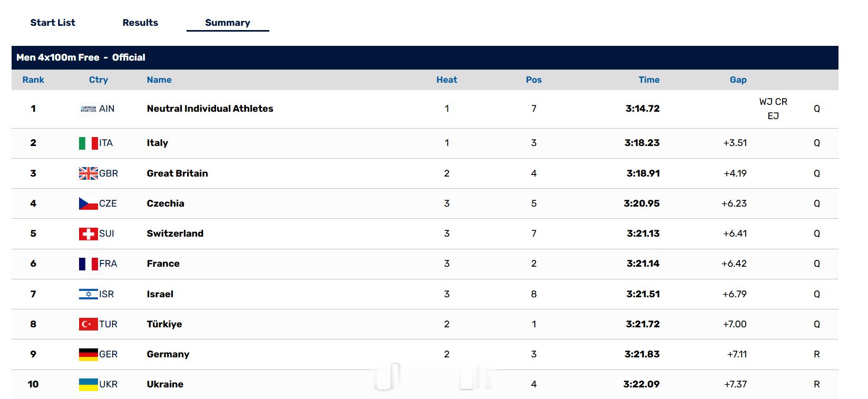The height and width of the screenshot is (399, 868).
Task: Click the Italy flag icon
Action: coord(89,143)
